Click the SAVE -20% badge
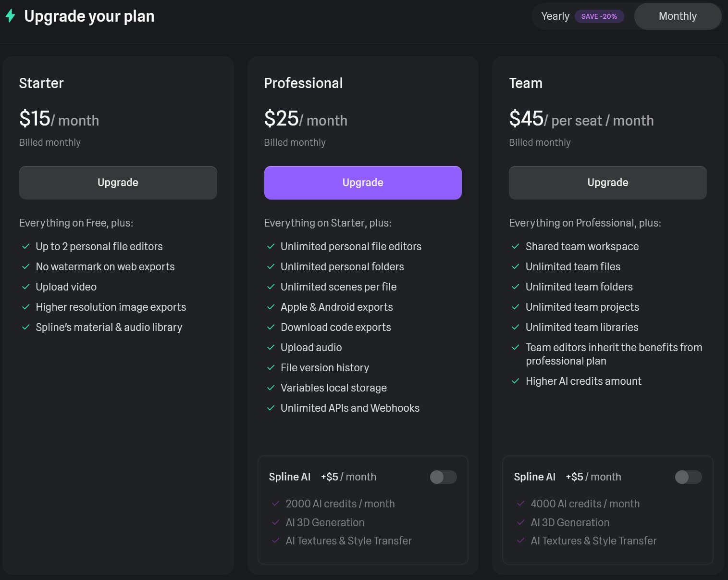Viewport: 728px width, 580px height. (599, 16)
